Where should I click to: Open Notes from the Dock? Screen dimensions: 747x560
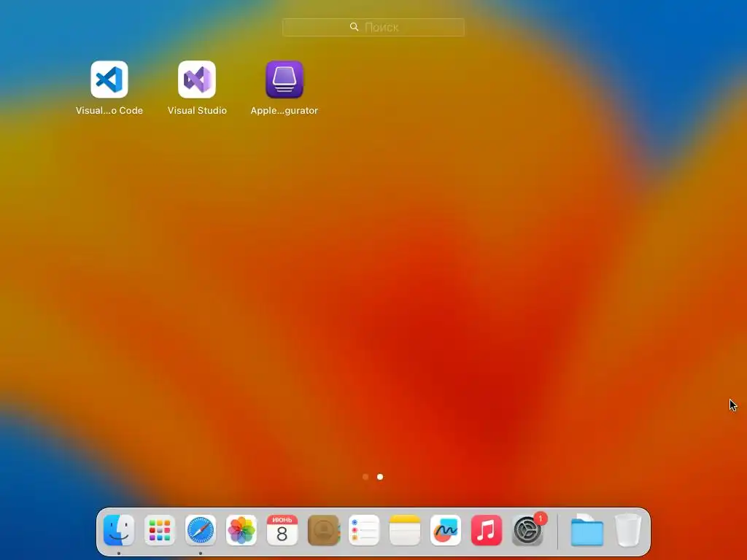pos(405,530)
